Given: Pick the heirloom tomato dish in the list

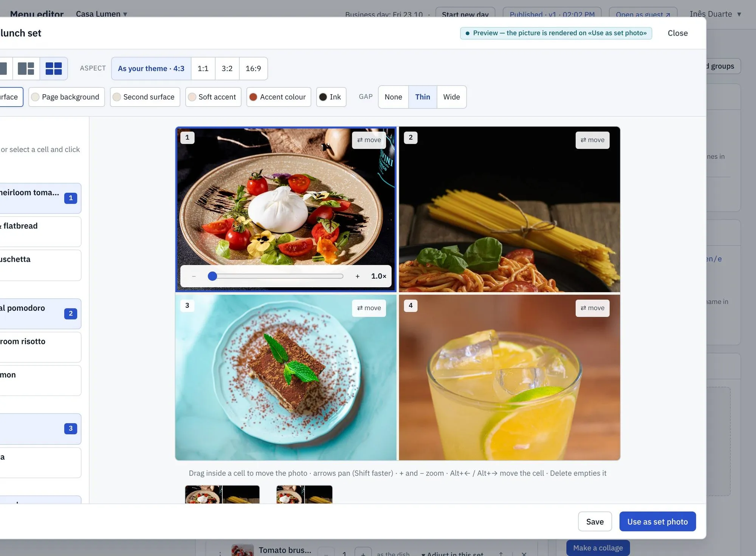Looking at the screenshot, I should tap(40, 198).
